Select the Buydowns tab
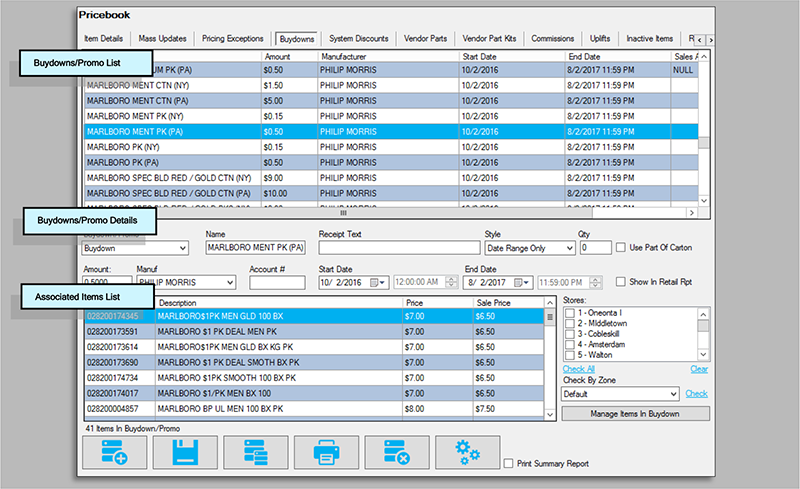 [297, 39]
